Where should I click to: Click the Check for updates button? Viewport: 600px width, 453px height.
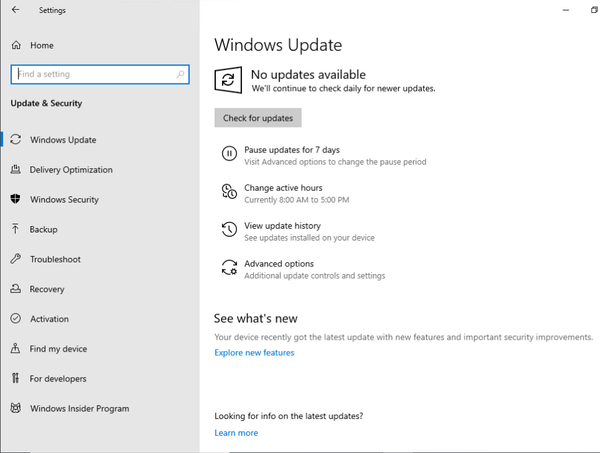258,118
